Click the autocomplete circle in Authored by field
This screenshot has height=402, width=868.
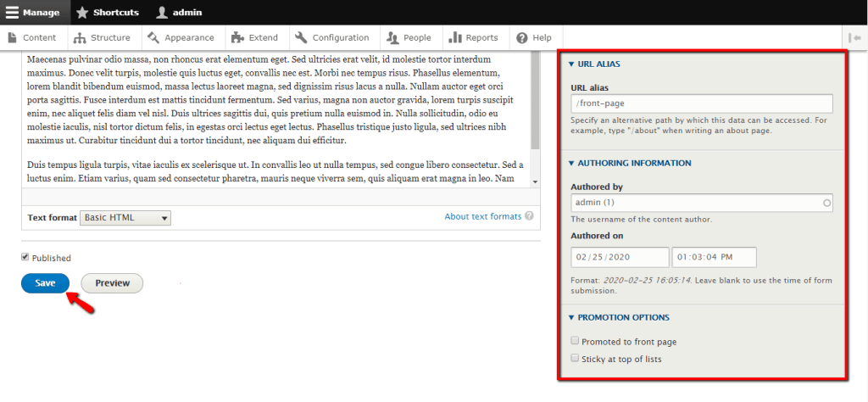coord(827,204)
